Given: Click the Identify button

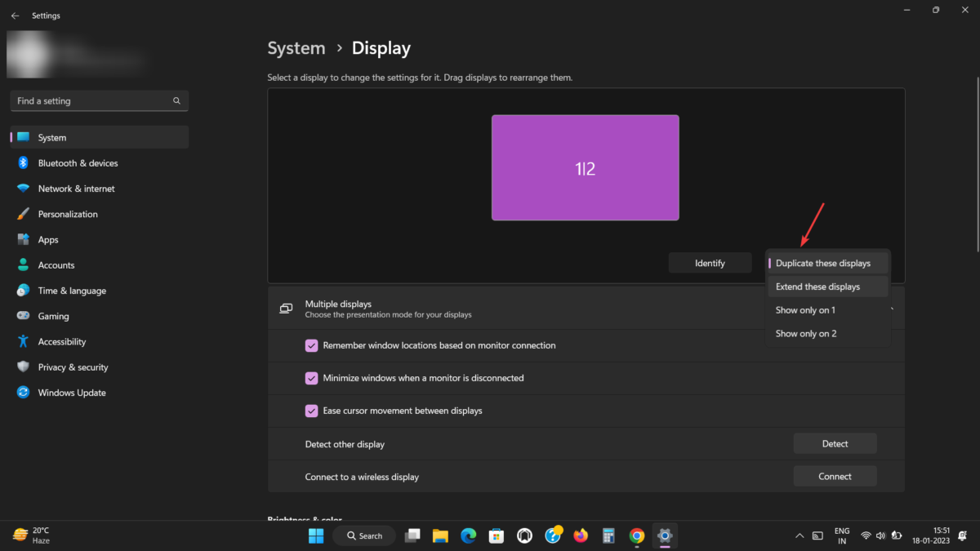Looking at the screenshot, I should [x=710, y=262].
